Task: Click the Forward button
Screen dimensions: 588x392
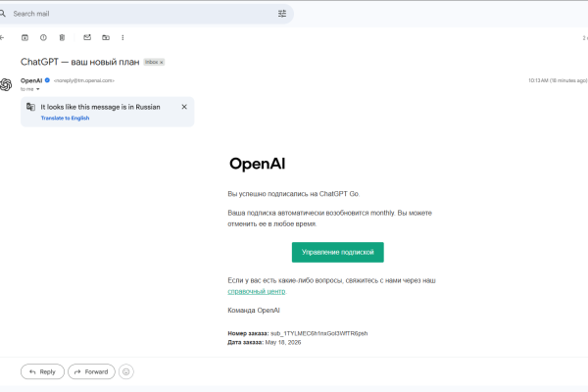Action: coord(91,371)
